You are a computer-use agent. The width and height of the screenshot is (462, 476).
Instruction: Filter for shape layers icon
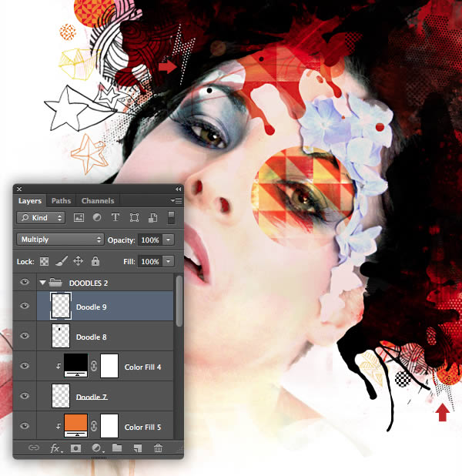click(134, 217)
